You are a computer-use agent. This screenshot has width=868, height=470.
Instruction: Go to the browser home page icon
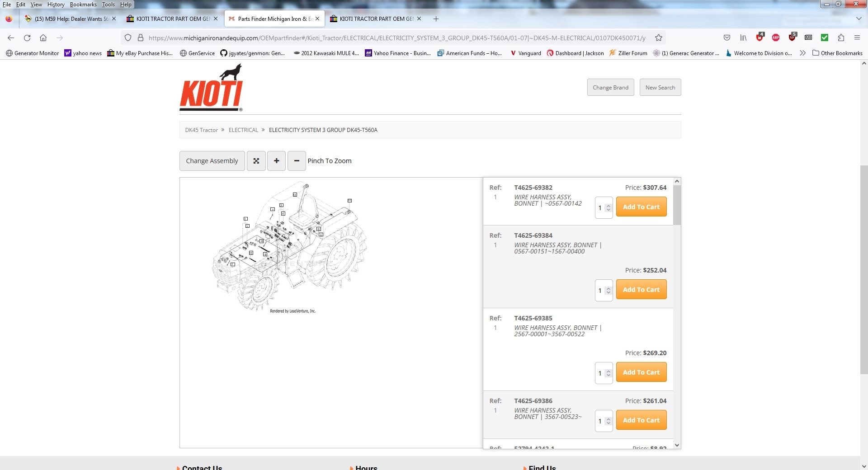(43, 38)
